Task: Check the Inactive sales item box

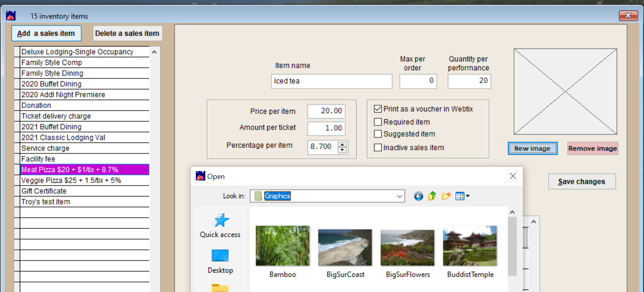Action: [378, 147]
